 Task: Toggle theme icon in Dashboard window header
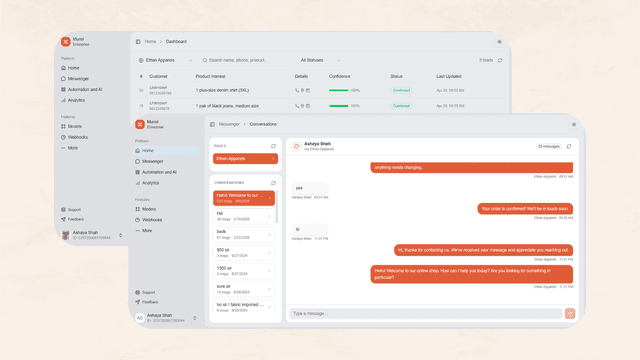pyautogui.click(x=499, y=42)
